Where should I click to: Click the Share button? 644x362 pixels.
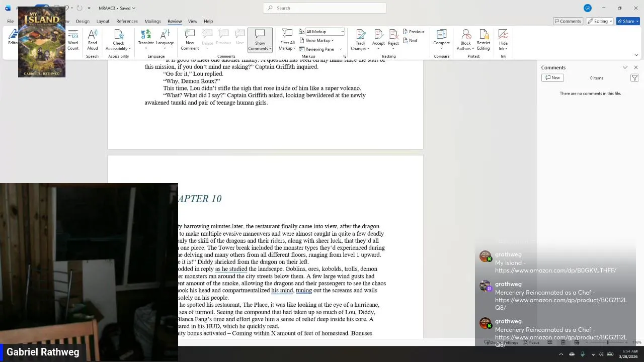point(628,21)
